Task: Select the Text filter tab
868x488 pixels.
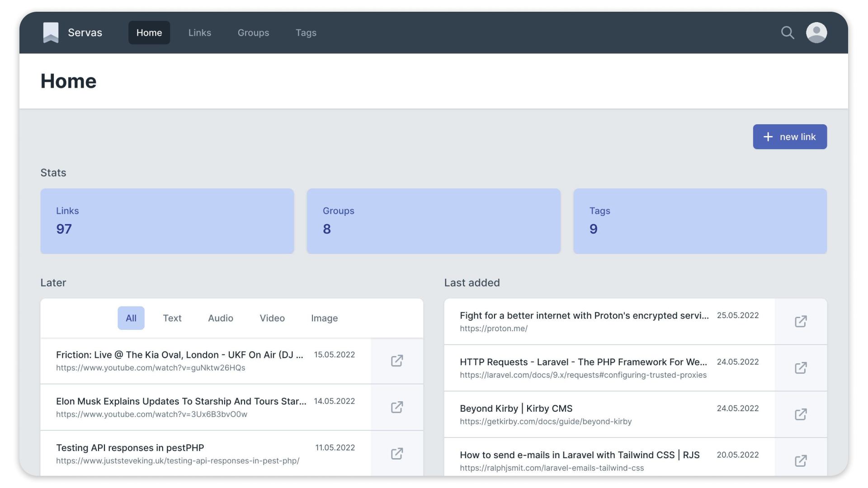Action: (x=172, y=318)
